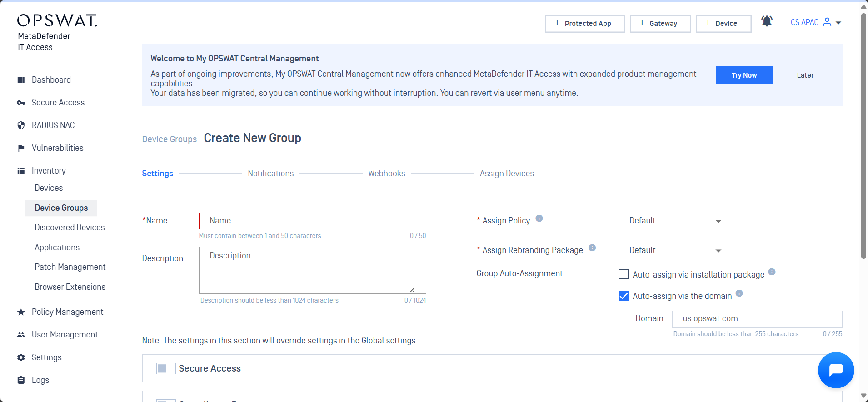
Task: Click the Secure Access key icon
Action: 21,103
